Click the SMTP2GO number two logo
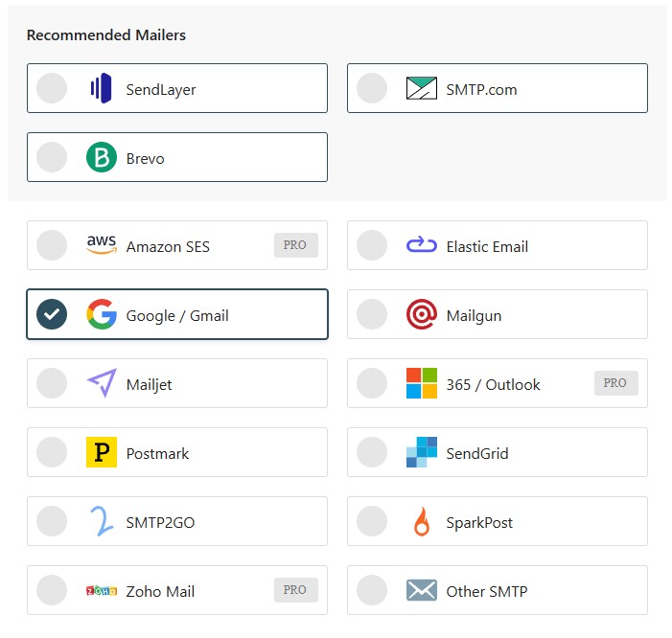Screen dimensions: 672x638 tap(102, 521)
